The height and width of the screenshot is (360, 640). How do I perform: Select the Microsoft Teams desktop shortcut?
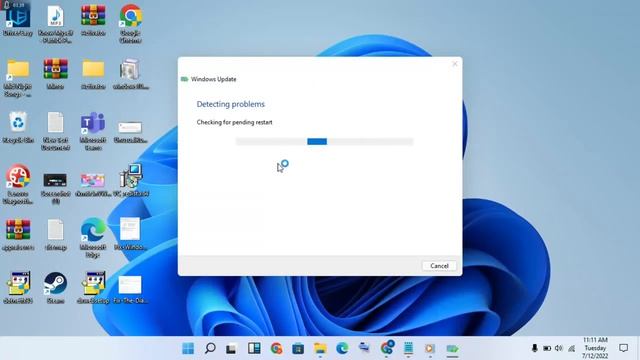pyautogui.click(x=93, y=131)
